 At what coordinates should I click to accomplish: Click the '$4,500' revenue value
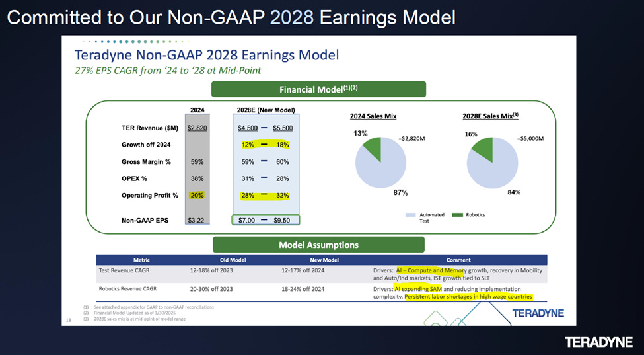tap(248, 128)
